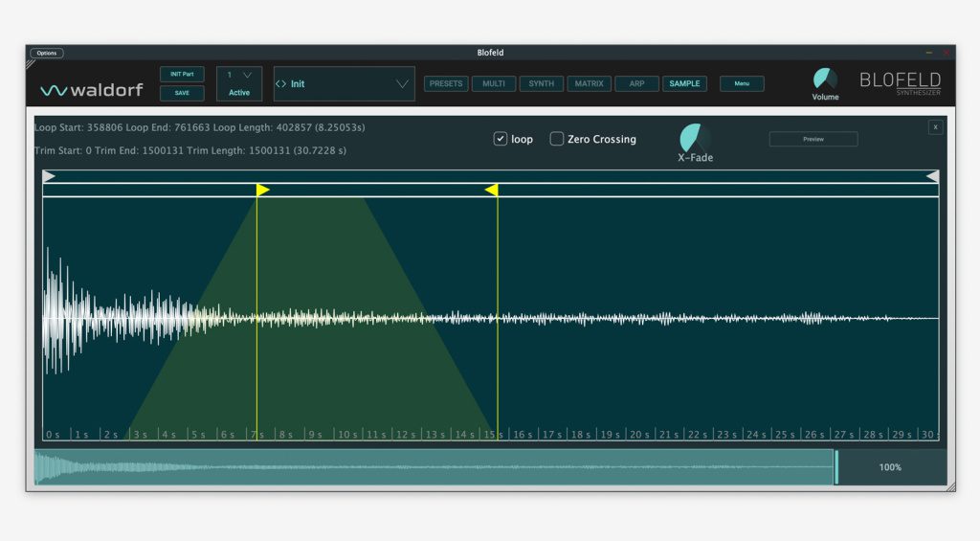The width and height of the screenshot is (980, 541).
Task: Expand the part number selector
Action: (x=247, y=75)
